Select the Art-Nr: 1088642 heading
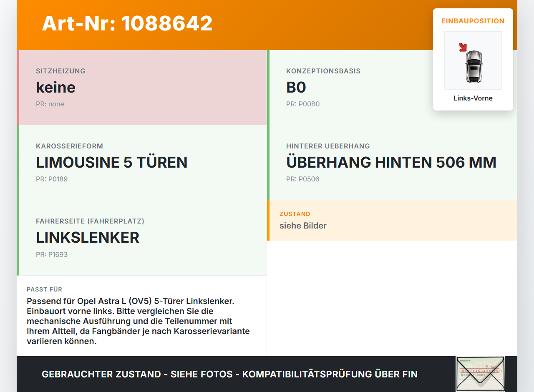Image resolution: width=534 pixels, height=392 pixels. tap(127, 23)
